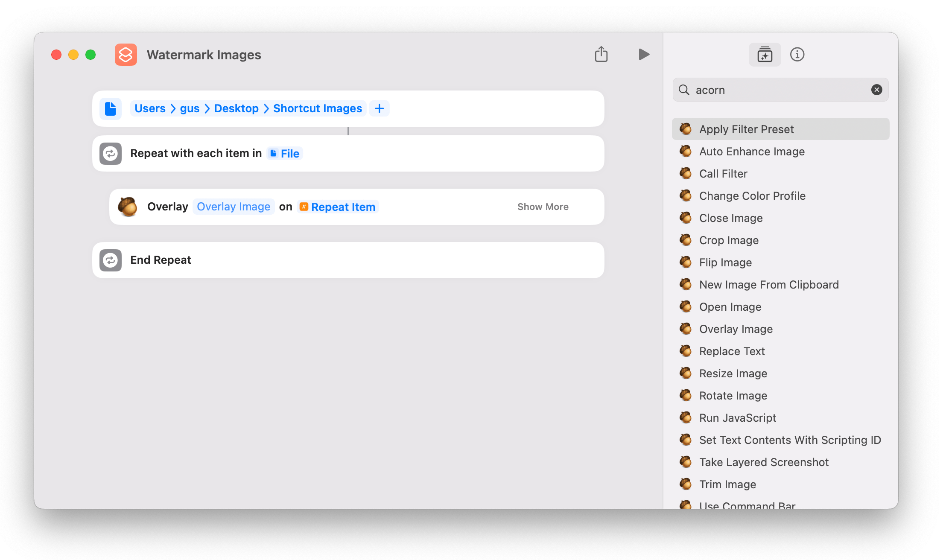This screenshot has width=946, height=560.
Task: Click Shortcut Images folder in path
Action: pos(317,108)
